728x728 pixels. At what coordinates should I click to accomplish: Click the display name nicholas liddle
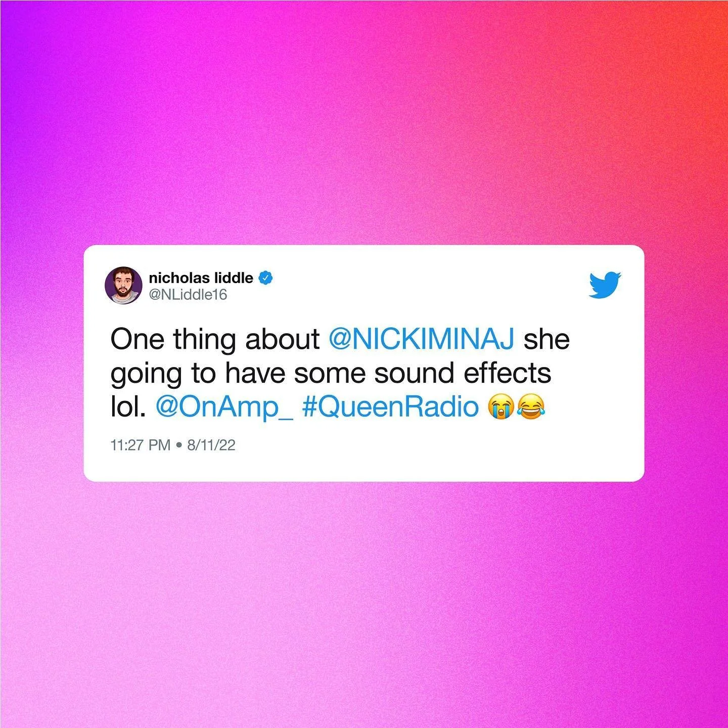pos(201,278)
